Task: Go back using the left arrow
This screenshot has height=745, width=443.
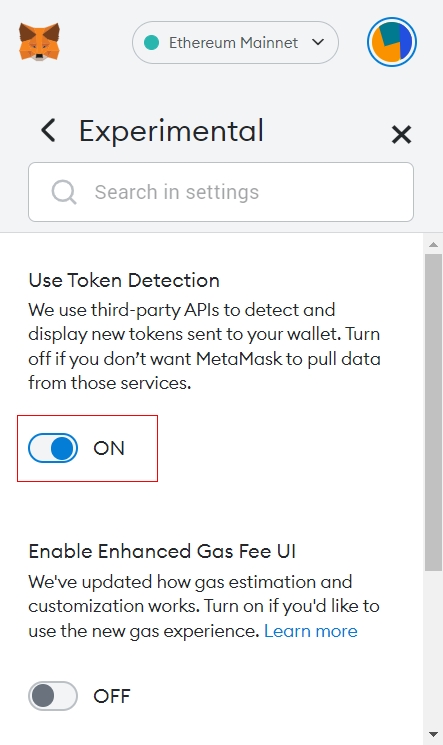Action: (48, 130)
